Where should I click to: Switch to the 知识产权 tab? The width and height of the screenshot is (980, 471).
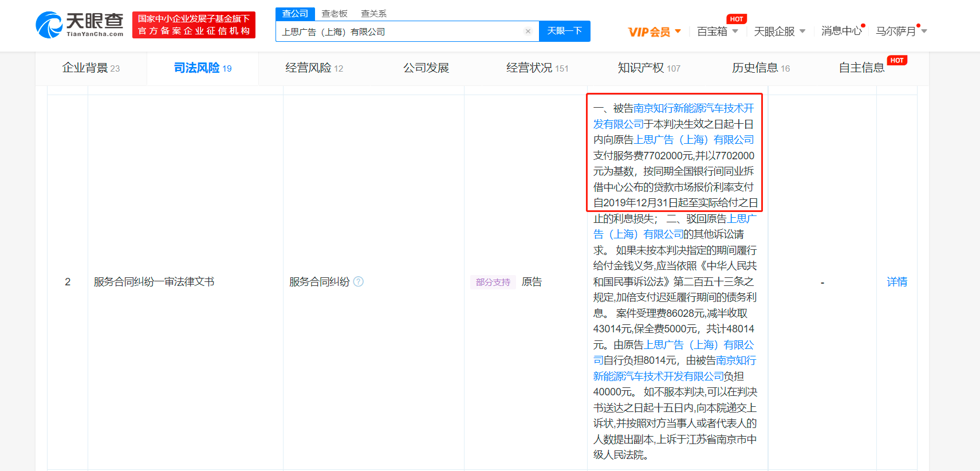(649, 68)
